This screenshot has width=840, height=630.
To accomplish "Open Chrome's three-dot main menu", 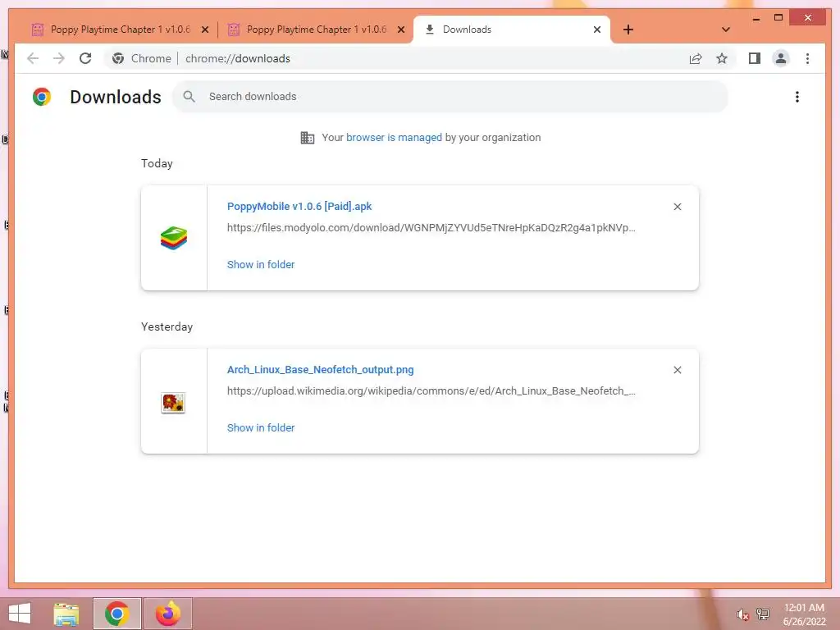I will (x=807, y=58).
